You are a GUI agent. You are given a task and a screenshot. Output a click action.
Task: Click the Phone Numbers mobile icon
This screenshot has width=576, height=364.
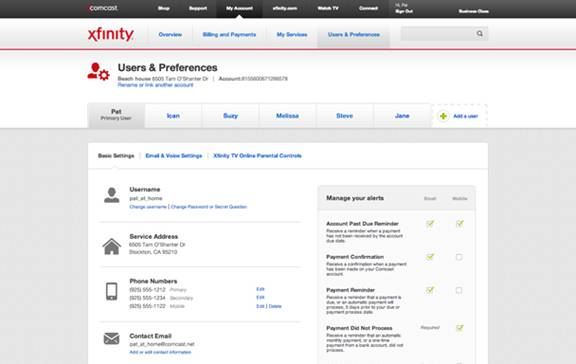[111, 291]
